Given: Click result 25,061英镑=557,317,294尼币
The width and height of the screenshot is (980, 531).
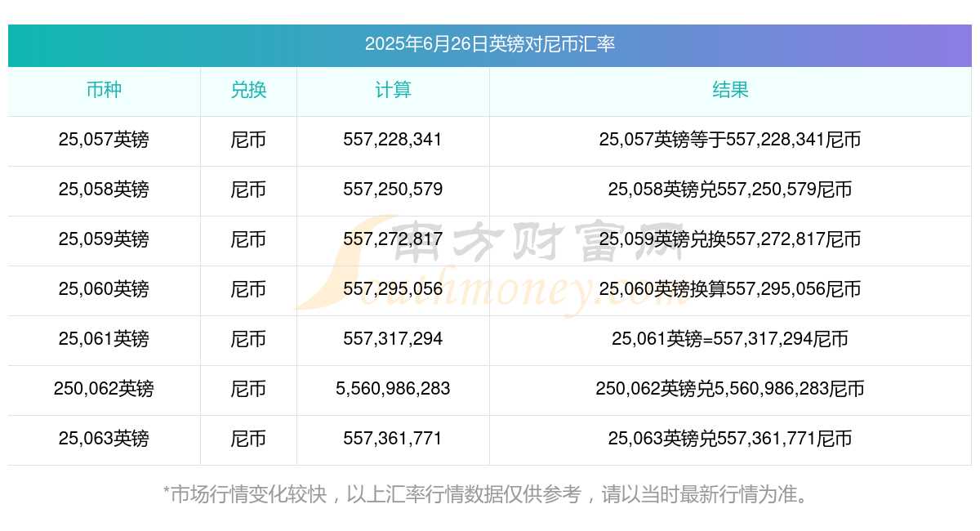Looking at the screenshot, I should pyautogui.click(x=730, y=339).
